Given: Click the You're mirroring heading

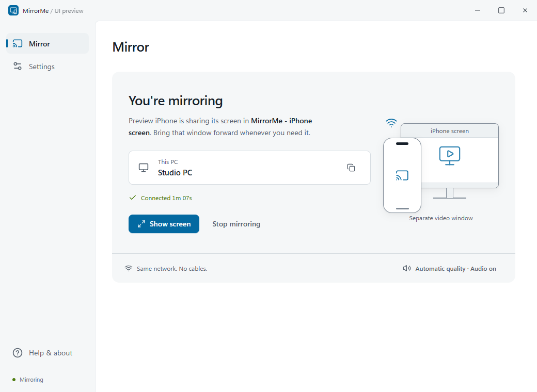Looking at the screenshot, I should 176,101.
